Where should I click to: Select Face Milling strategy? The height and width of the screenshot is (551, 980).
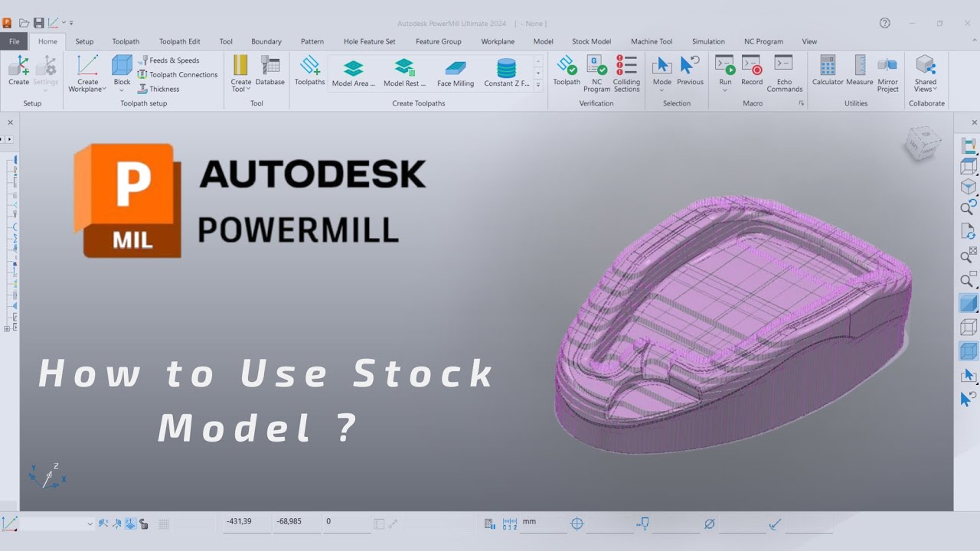tap(456, 73)
